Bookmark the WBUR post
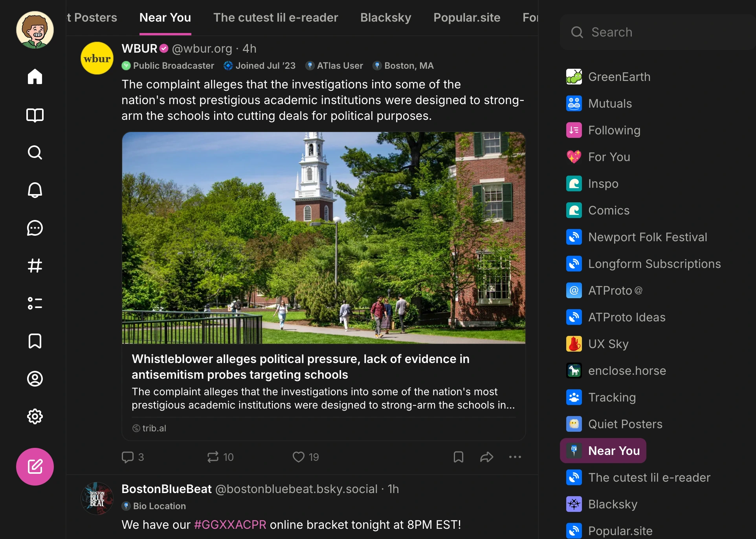 point(459,457)
